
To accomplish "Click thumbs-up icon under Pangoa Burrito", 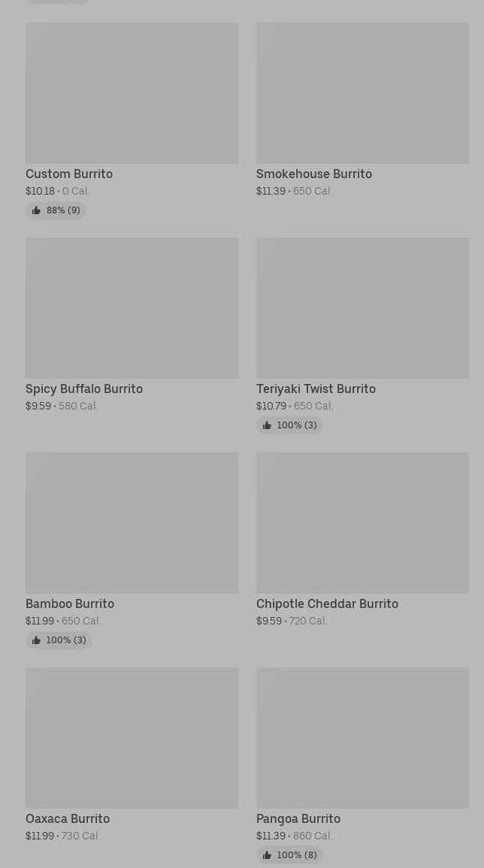I will [267, 854].
